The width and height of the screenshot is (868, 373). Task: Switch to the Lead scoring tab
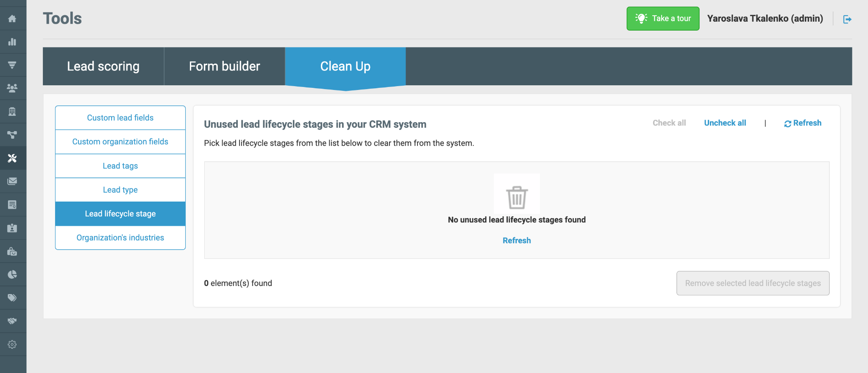(103, 66)
